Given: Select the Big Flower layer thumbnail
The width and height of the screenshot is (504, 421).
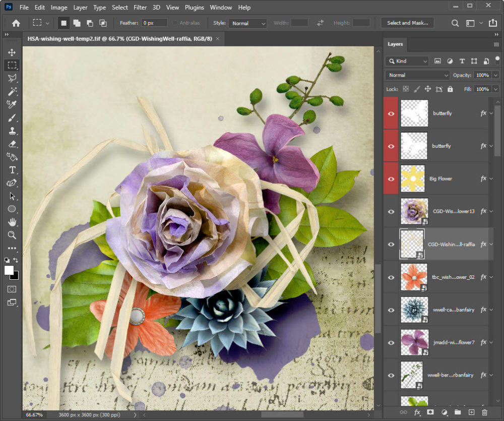Looking at the screenshot, I should pyautogui.click(x=413, y=179).
